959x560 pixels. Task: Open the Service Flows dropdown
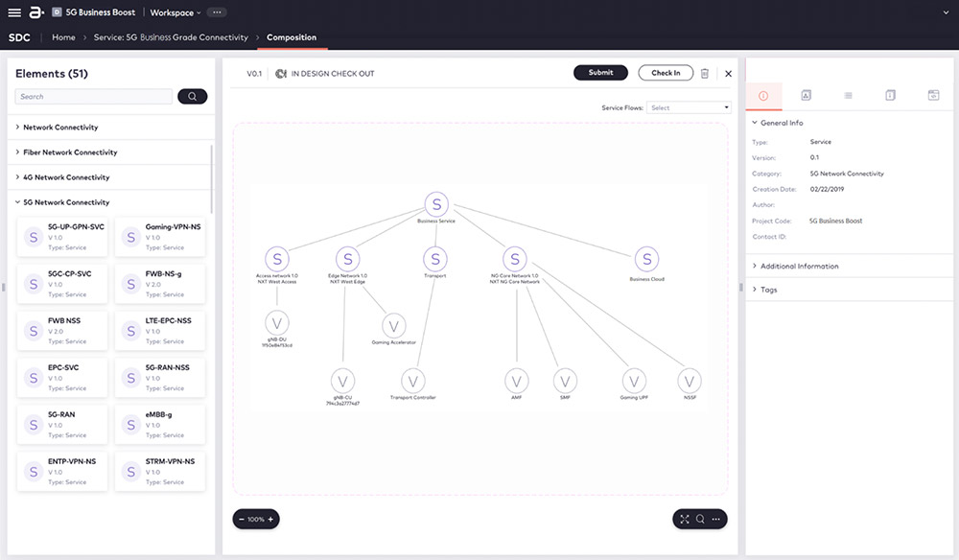point(689,107)
